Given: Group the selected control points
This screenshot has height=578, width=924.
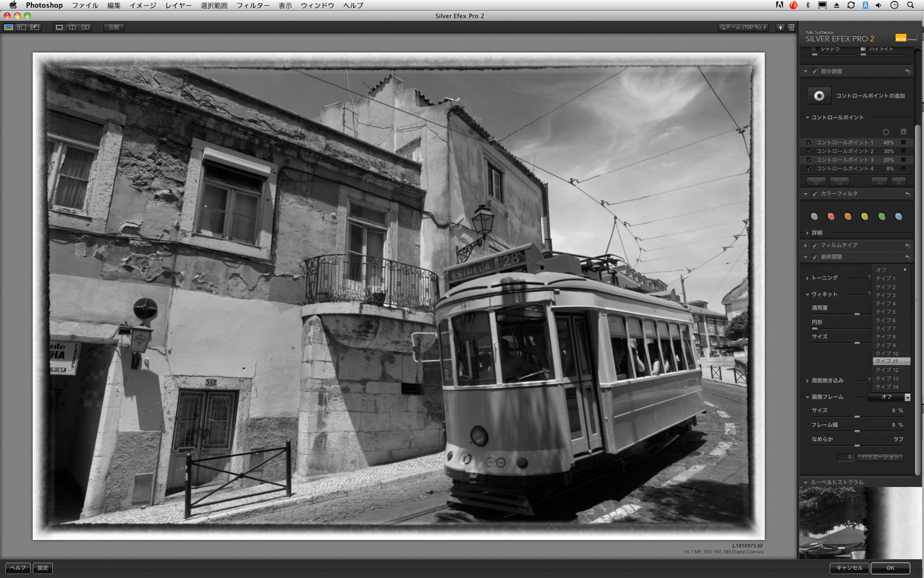Looking at the screenshot, I should point(816,182).
